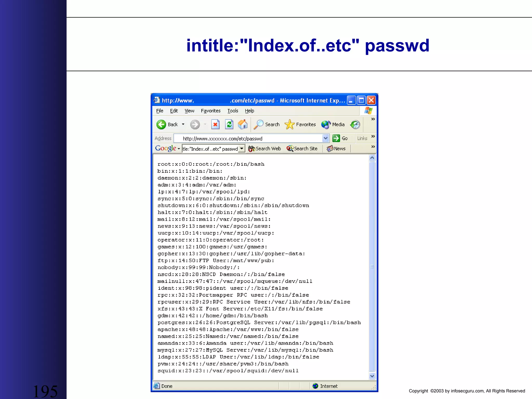
Task: Open Favorites star button
Action: [300, 124]
